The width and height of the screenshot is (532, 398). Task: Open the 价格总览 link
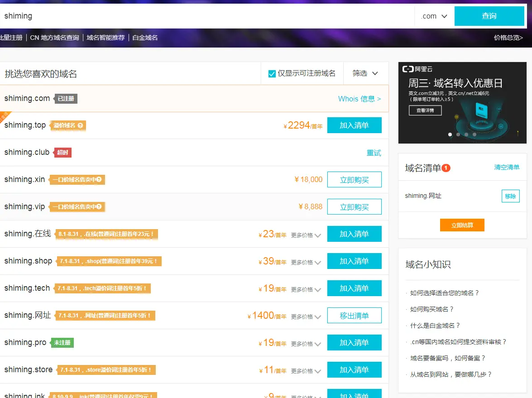click(508, 38)
